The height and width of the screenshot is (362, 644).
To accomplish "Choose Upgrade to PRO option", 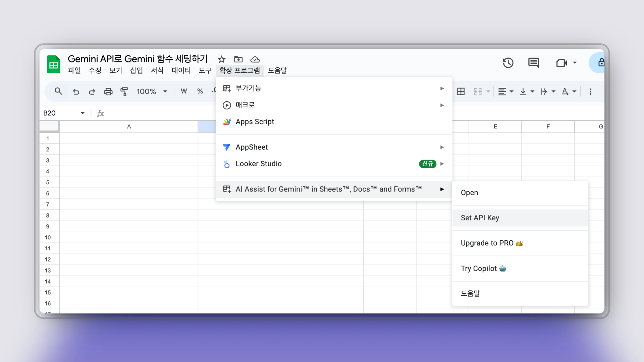I will 520,243.
